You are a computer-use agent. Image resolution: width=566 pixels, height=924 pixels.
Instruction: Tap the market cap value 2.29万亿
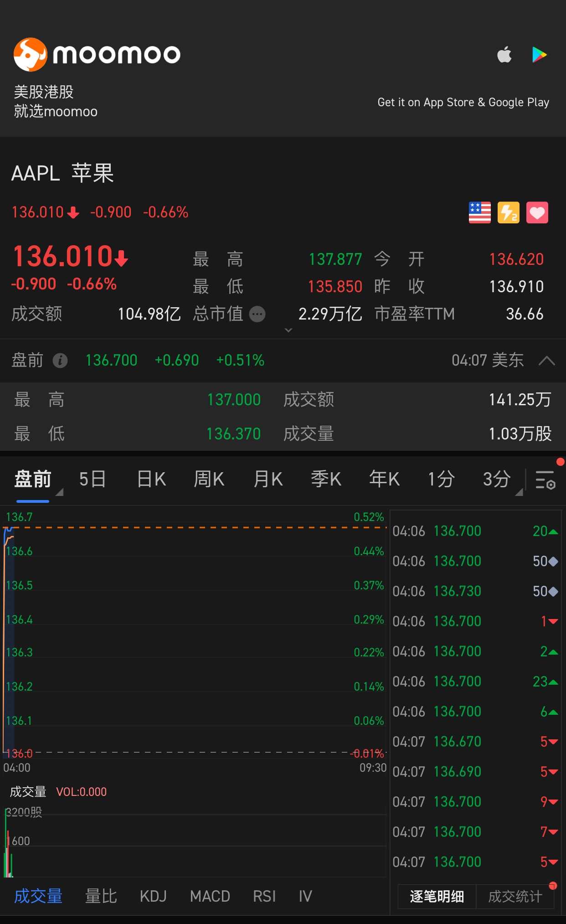tap(330, 314)
